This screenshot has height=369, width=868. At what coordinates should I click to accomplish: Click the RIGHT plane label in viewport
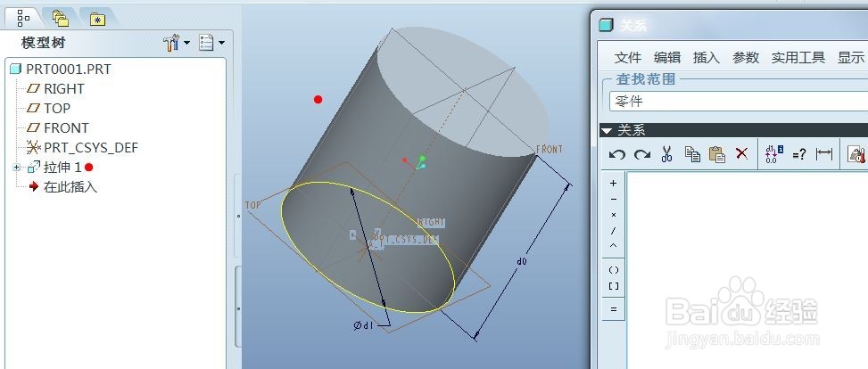point(431,223)
